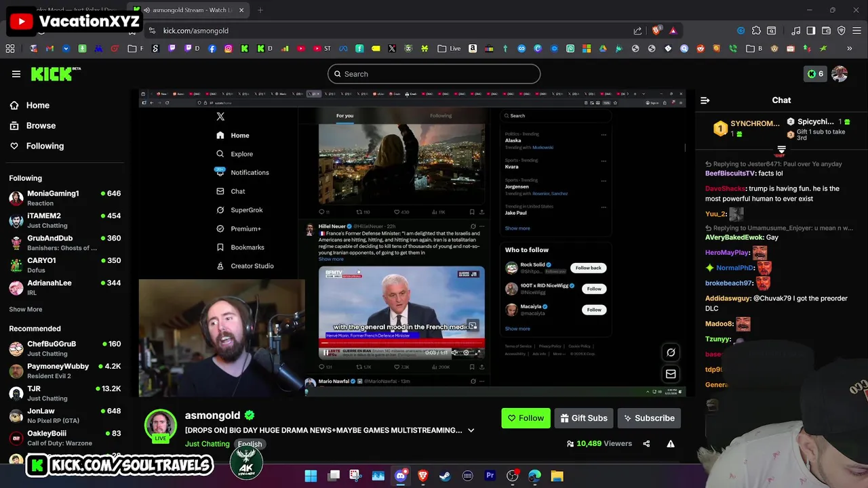Expand the chat leaderboard handle below gifters
The width and height of the screenshot is (868, 488).
781,150
